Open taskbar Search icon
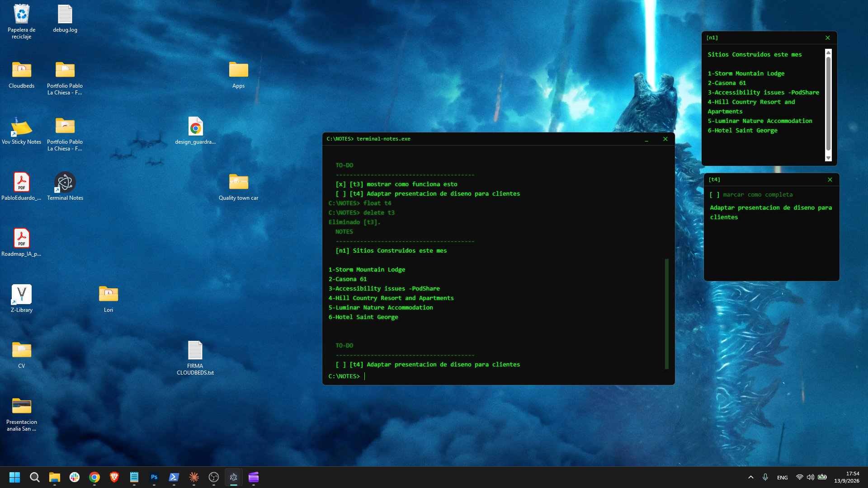 coord(34,477)
